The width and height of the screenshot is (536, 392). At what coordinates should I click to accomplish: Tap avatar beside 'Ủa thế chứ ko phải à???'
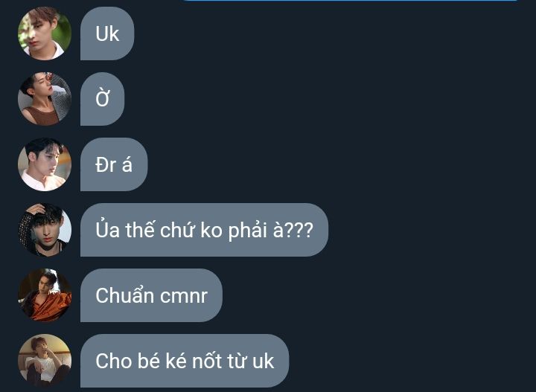pos(45,230)
